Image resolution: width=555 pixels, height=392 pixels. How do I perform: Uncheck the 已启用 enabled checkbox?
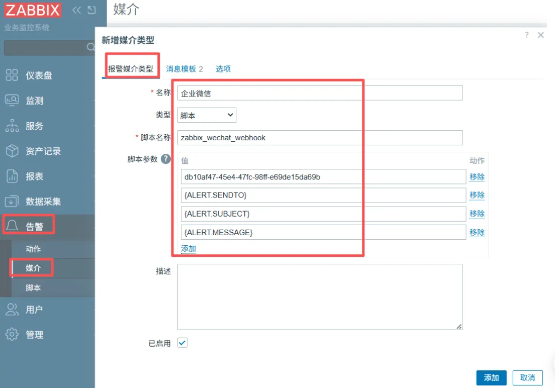click(x=182, y=343)
